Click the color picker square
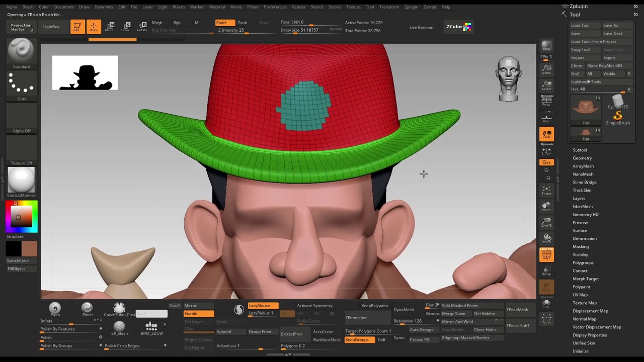The width and height of the screenshot is (644, 362). click(22, 216)
